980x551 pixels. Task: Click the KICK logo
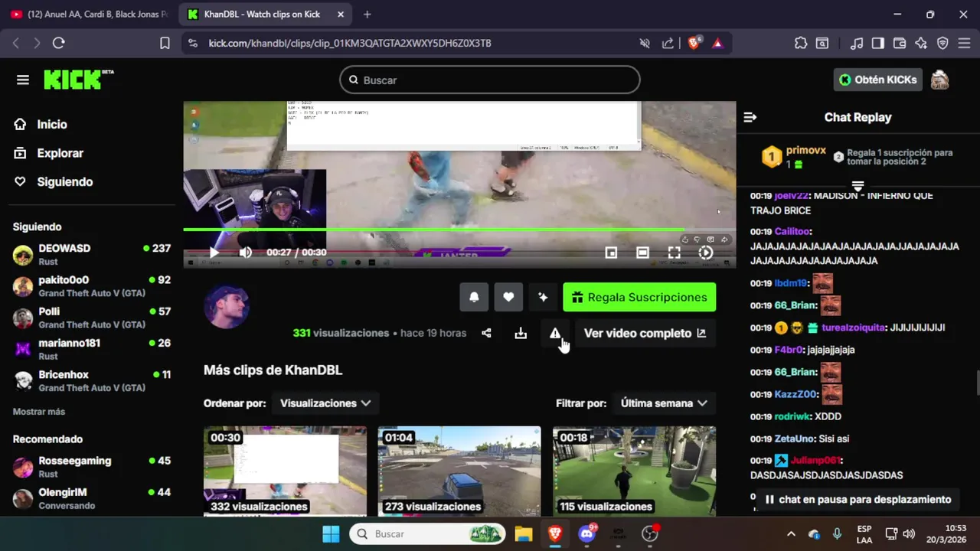coord(78,80)
